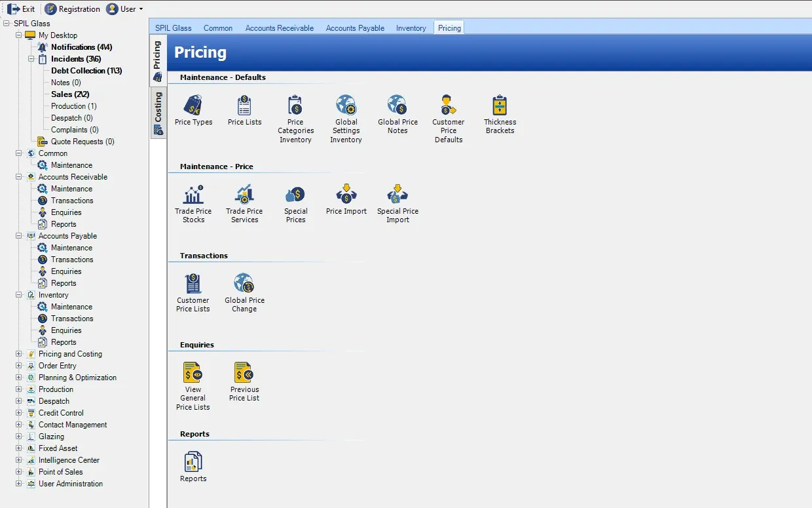Select Production (1) under My Desktop
Screen dimensions: 812x508
74,106
